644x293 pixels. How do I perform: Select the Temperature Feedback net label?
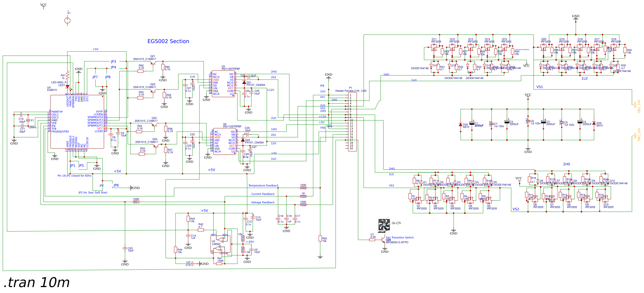tap(263, 186)
